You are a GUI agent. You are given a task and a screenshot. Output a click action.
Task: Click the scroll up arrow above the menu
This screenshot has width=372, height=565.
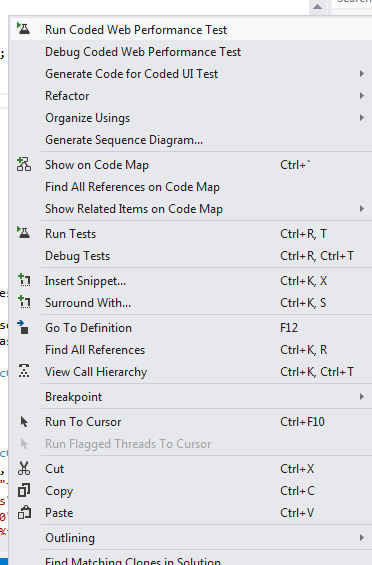[x=318, y=6]
